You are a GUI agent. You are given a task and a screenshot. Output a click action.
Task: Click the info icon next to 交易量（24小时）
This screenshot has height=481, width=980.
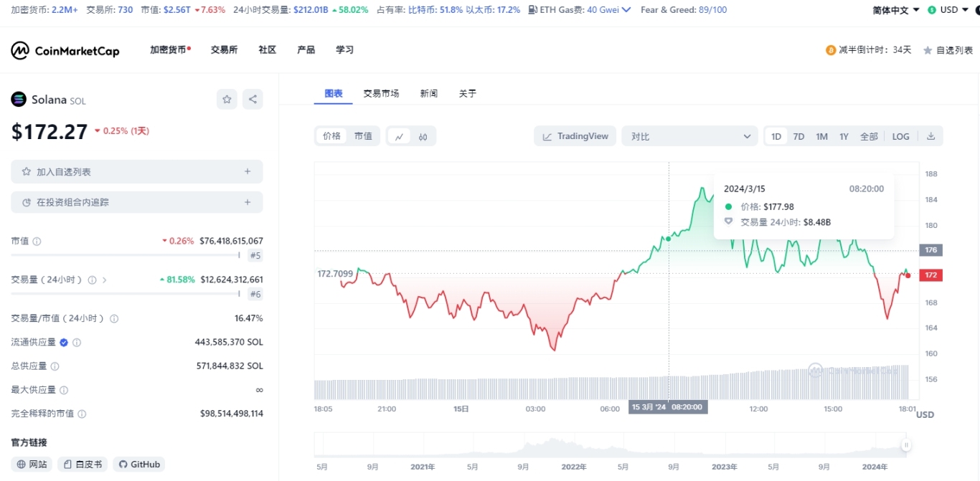[x=92, y=280]
